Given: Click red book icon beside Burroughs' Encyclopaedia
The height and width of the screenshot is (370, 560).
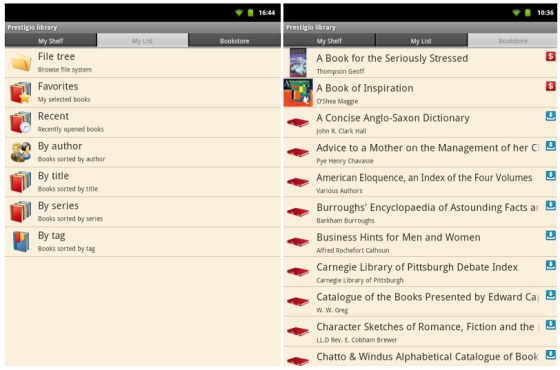Looking at the screenshot, I should (x=298, y=212).
